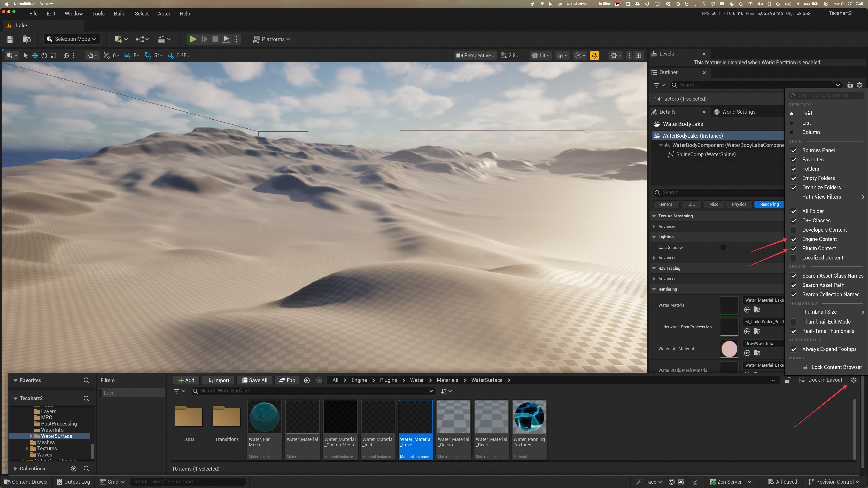Click Content Browser settings gear icon

tap(854, 380)
